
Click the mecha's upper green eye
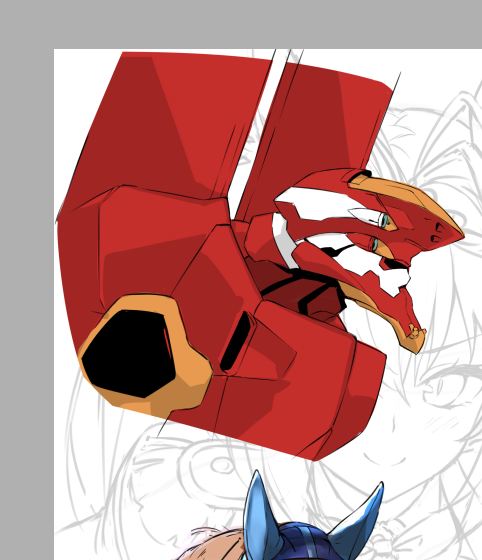[x=384, y=221]
